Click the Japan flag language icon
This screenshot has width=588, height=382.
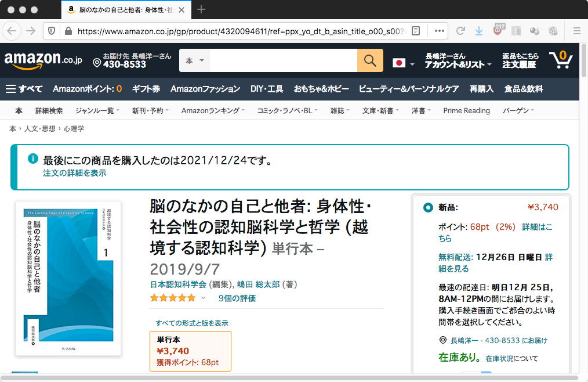398,63
